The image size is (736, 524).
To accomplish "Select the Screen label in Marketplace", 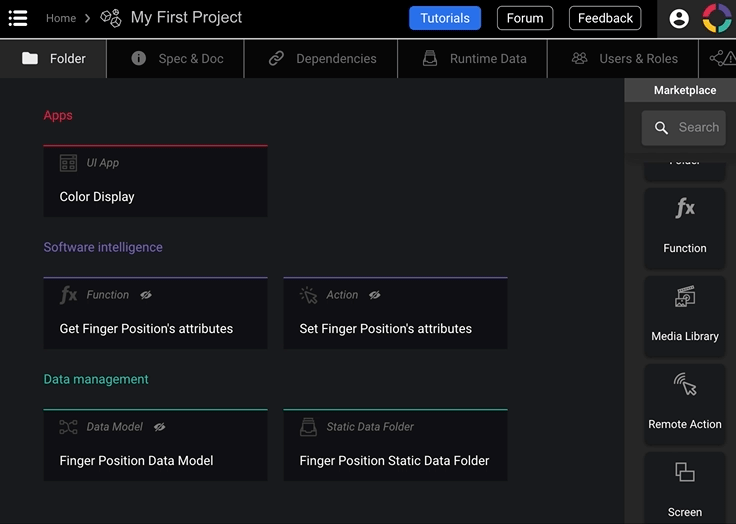I will coord(685,512).
